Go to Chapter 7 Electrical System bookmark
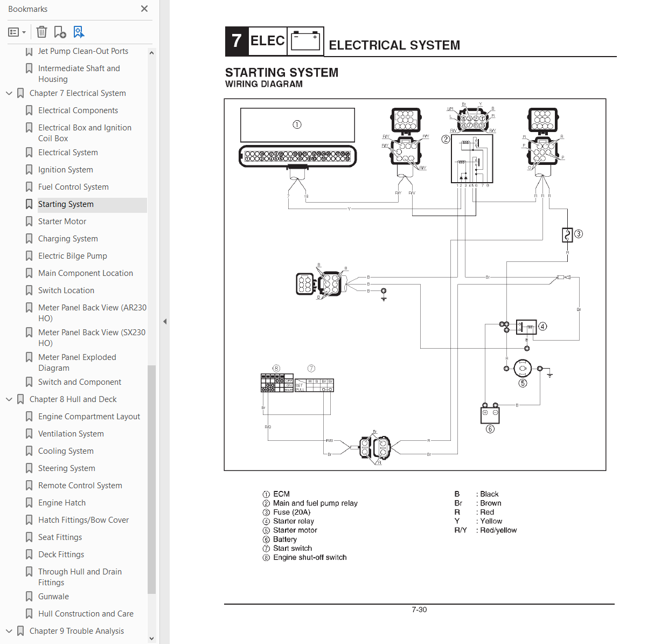 click(x=78, y=93)
